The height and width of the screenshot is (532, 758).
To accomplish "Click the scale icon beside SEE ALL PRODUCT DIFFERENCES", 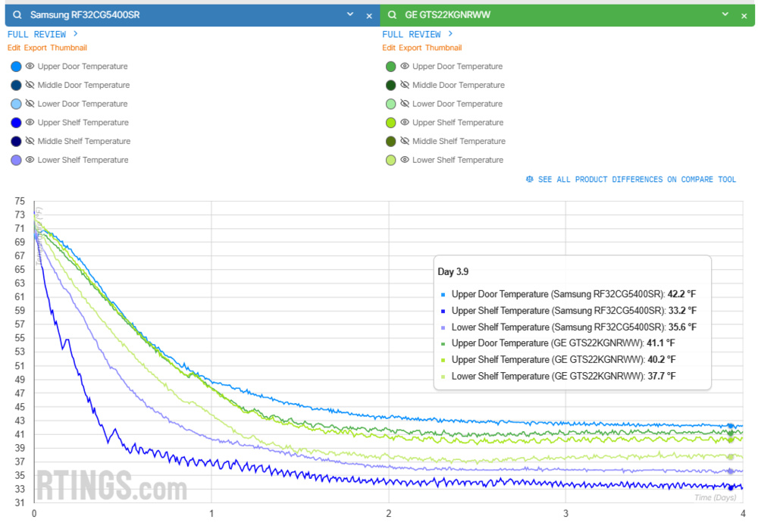I will tap(529, 180).
